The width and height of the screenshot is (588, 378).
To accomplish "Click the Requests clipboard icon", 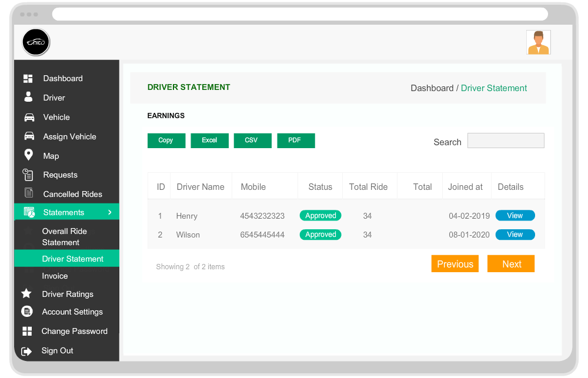I will pyautogui.click(x=28, y=175).
